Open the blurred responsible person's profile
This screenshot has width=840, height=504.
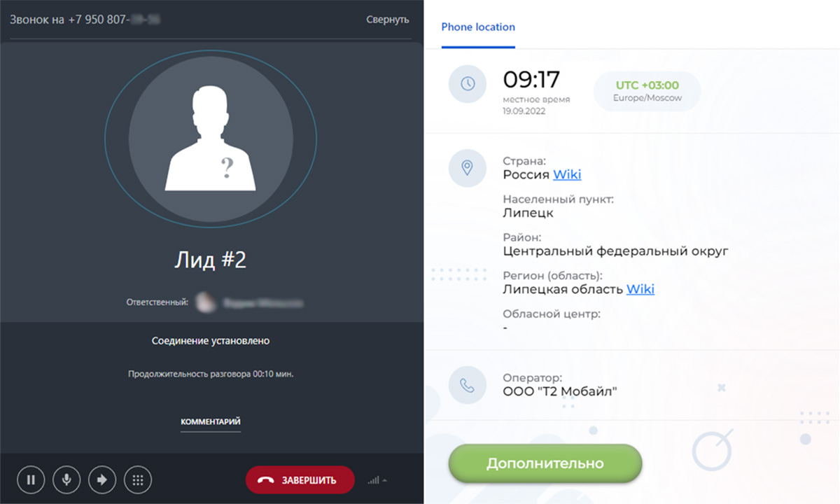tap(249, 302)
